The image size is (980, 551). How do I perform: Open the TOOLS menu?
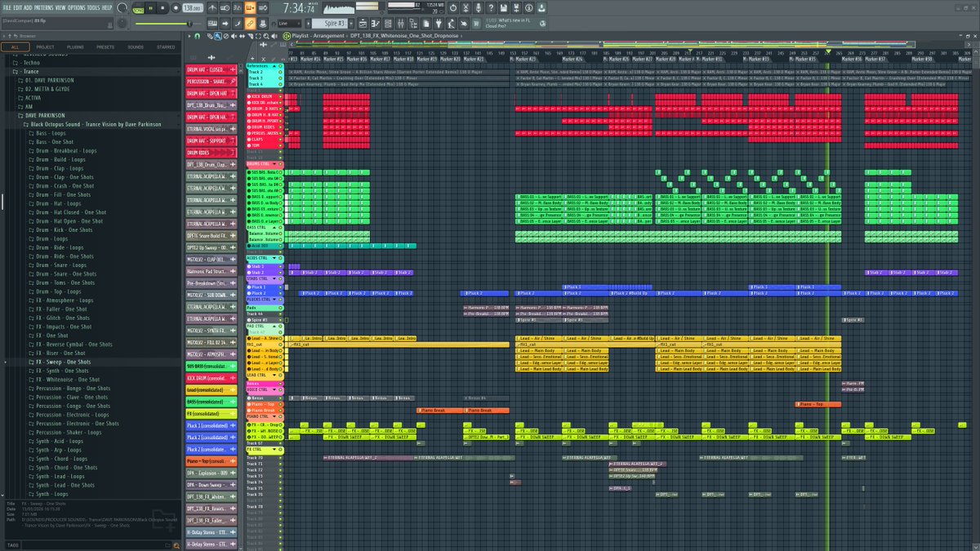[94, 7]
